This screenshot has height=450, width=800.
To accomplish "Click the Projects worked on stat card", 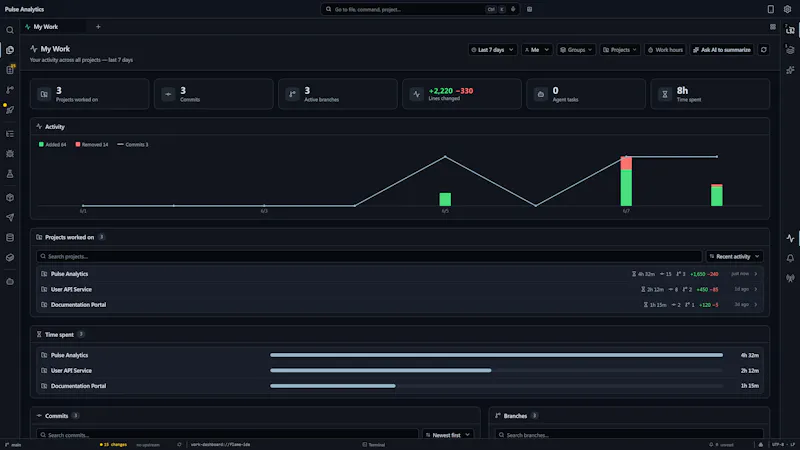I will [x=90, y=94].
